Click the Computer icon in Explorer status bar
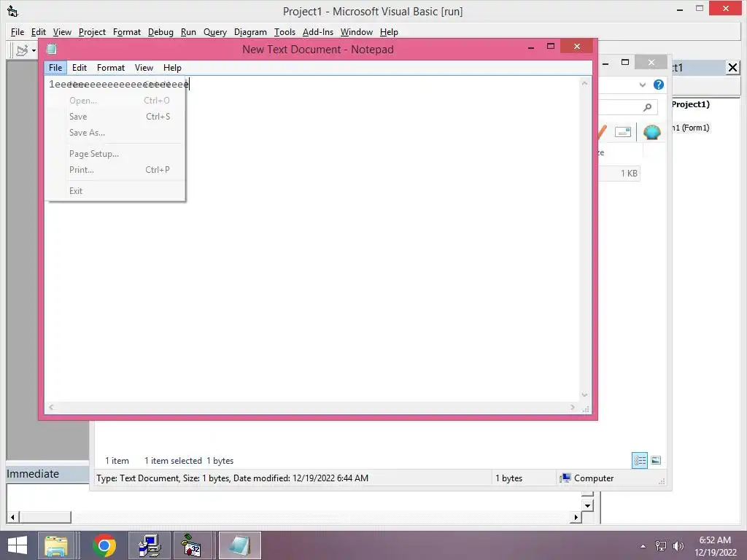 point(565,478)
